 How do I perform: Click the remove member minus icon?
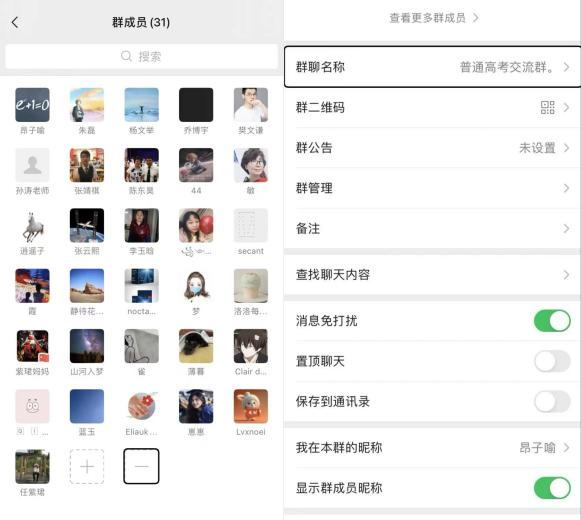click(142, 466)
